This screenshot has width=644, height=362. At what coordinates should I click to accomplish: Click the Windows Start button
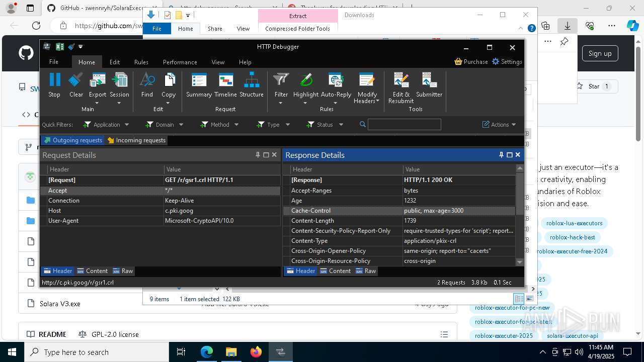click(12, 352)
